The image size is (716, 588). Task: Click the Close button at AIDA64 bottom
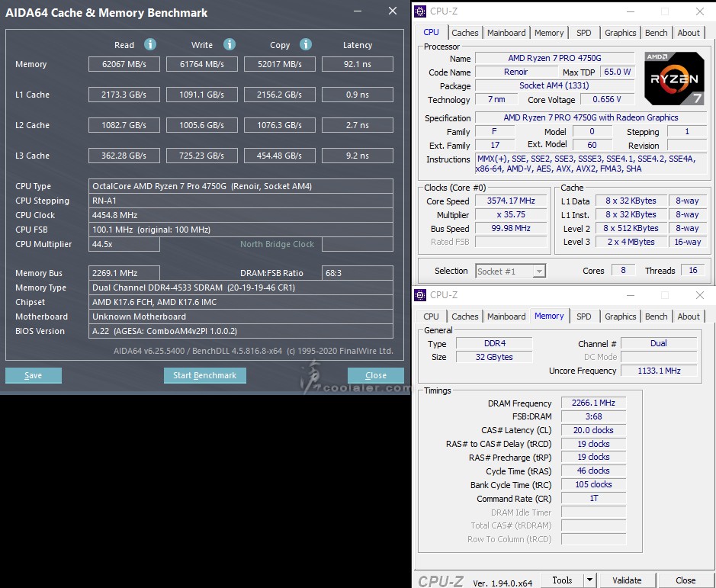[x=376, y=375]
